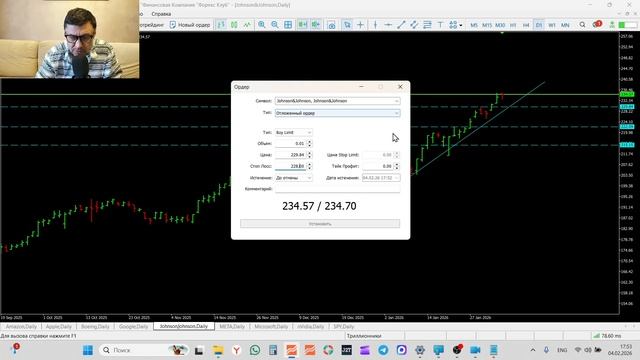This screenshot has width=640, height=360.
Task: Select the vertical line drawing tool
Action: 375,25
